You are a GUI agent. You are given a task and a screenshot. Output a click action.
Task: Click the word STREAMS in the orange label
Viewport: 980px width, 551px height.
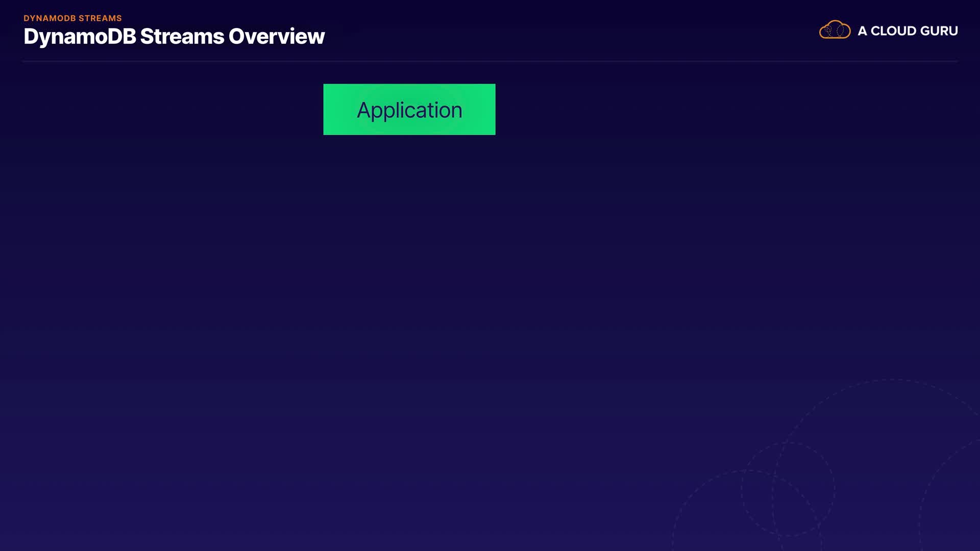(x=100, y=18)
